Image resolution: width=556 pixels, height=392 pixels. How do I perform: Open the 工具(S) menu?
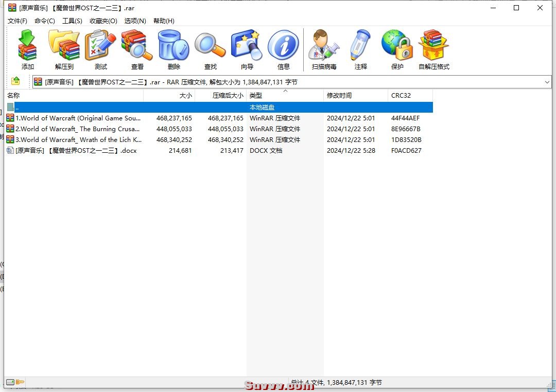[x=73, y=21]
